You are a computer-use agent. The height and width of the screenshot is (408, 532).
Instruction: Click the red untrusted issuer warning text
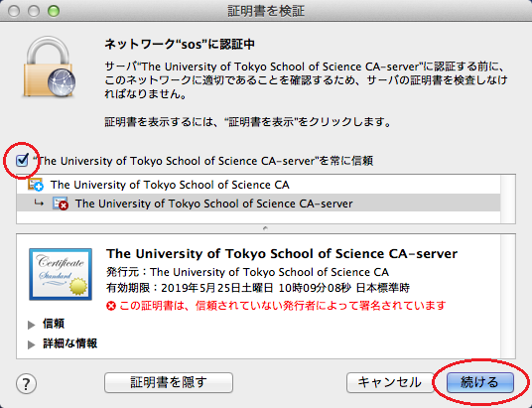(282, 306)
